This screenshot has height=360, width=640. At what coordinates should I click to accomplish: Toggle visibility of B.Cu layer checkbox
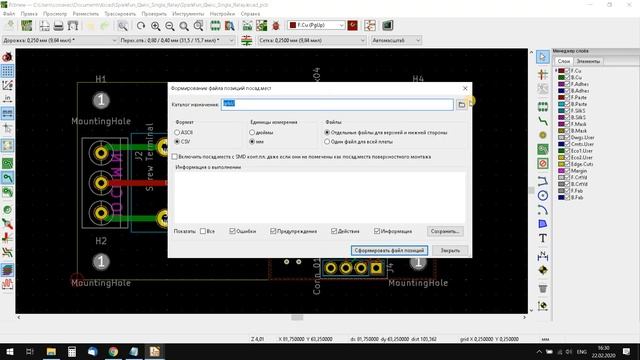[x=567, y=78]
